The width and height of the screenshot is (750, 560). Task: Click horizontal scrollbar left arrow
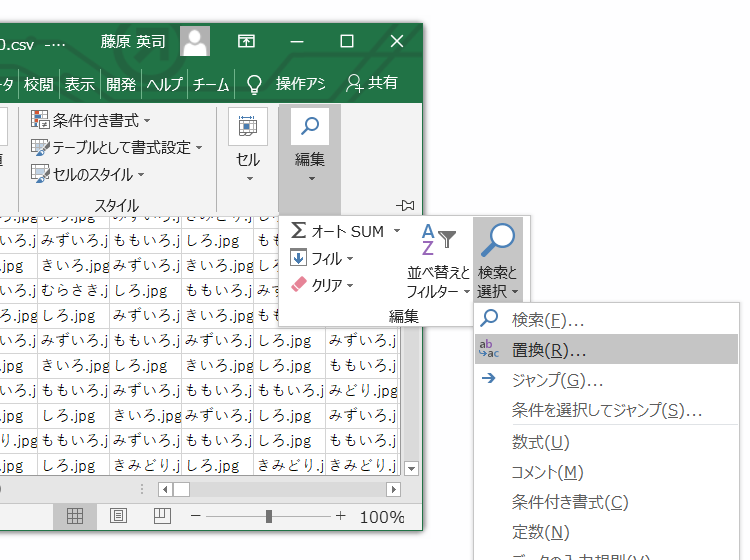(x=165, y=490)
